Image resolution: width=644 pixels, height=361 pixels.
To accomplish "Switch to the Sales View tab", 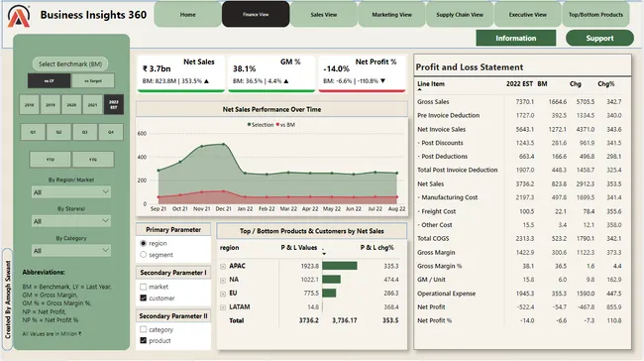I will (324, 15).
